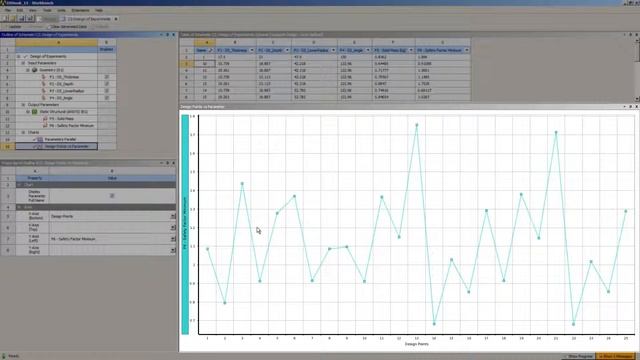The height and width of the screenshot is (360, 640).
Task: Click the Name column sort icon in table
Action: tap(211, 50)
